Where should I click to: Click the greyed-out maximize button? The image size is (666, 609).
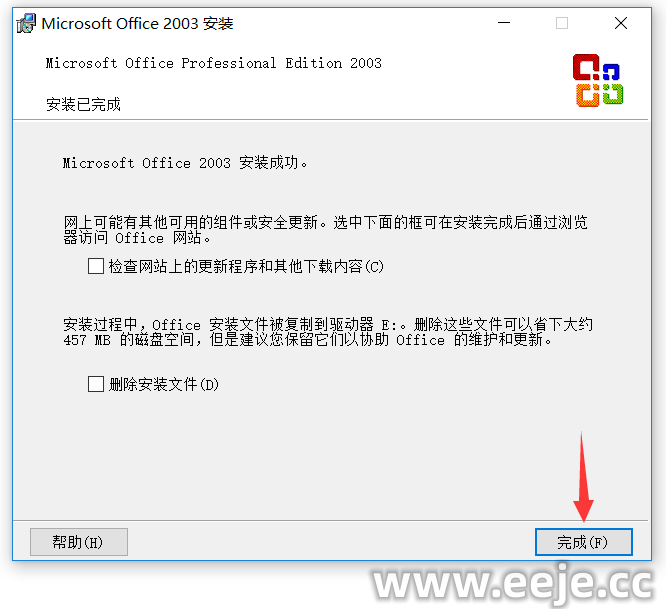[562, 23]
